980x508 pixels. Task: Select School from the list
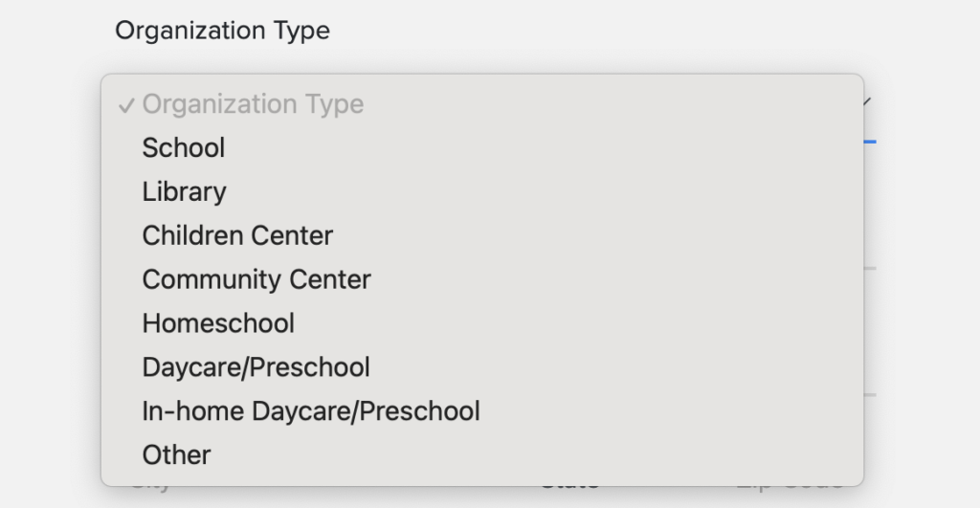point(184,148)
